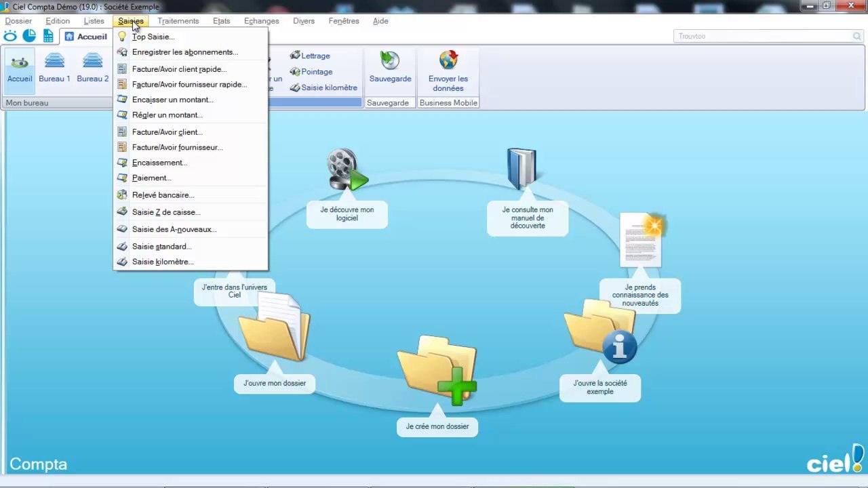868x488 pixels.
Task: Select Saisie standard from the menu
Action: pyautogui.click(x=191, y=247)
